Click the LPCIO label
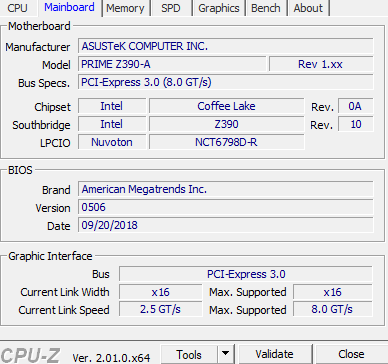 click(x=55, y=143)
